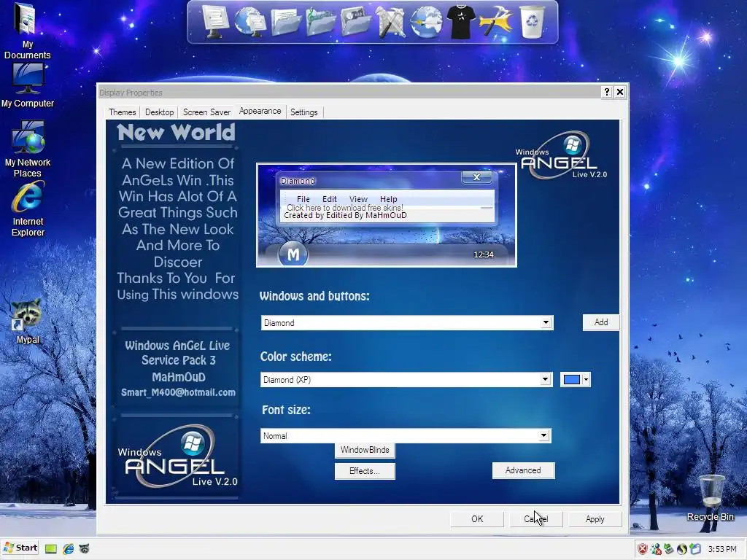Switch to the Desktop tab
This screenshot has width=747, height=560.
[x=159, y=112]
